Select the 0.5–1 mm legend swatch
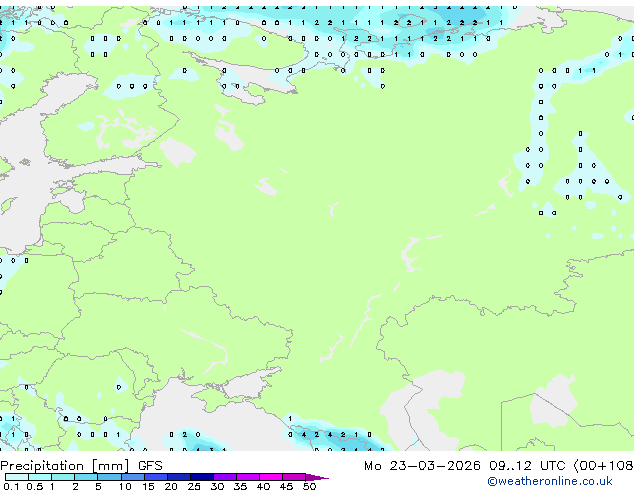The image size is (634, 490). [40, 477]
